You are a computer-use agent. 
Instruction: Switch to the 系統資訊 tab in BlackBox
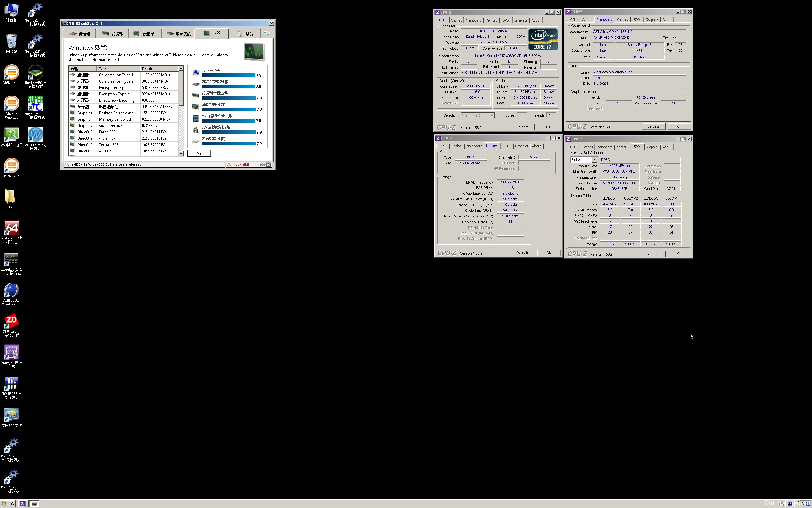click(x=179, y=34)
